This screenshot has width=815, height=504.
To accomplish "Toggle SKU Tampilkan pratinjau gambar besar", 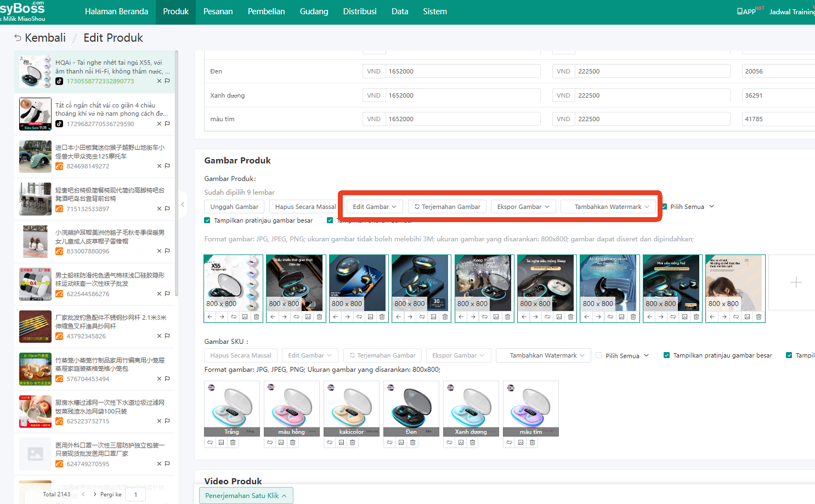I will pos(667,355).
